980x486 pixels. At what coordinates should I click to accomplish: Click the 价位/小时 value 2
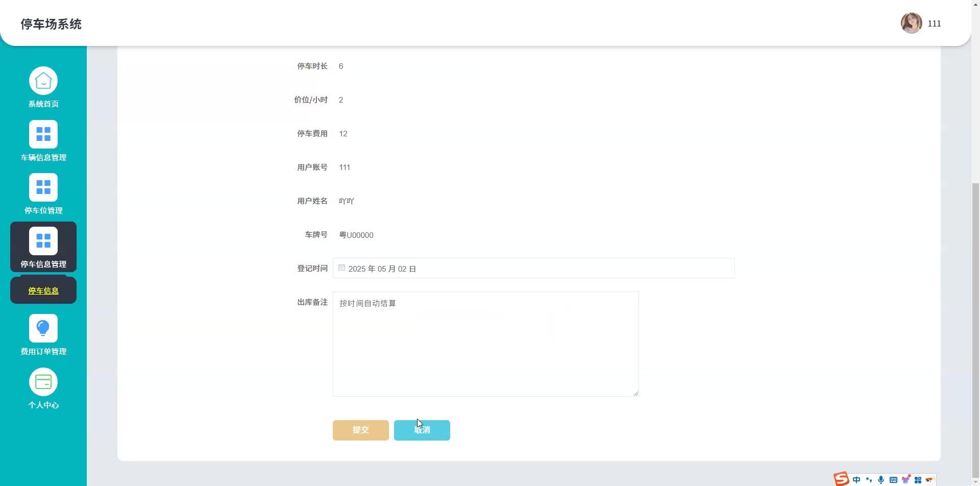(341, 100)
